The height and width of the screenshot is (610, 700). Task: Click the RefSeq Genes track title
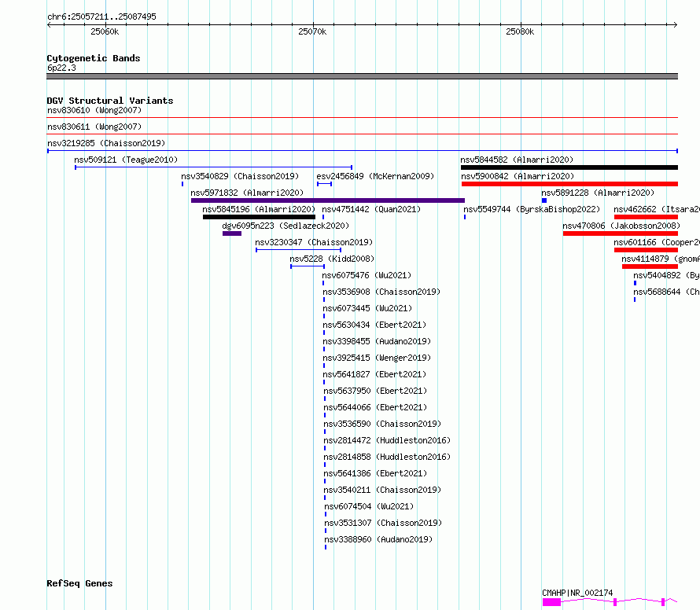pos(79,584)
